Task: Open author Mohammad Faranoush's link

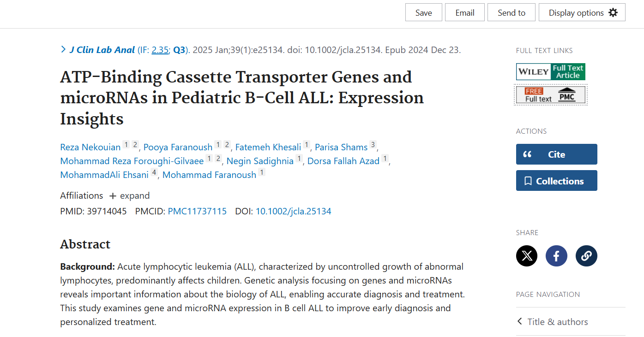Action: [209, 175]
